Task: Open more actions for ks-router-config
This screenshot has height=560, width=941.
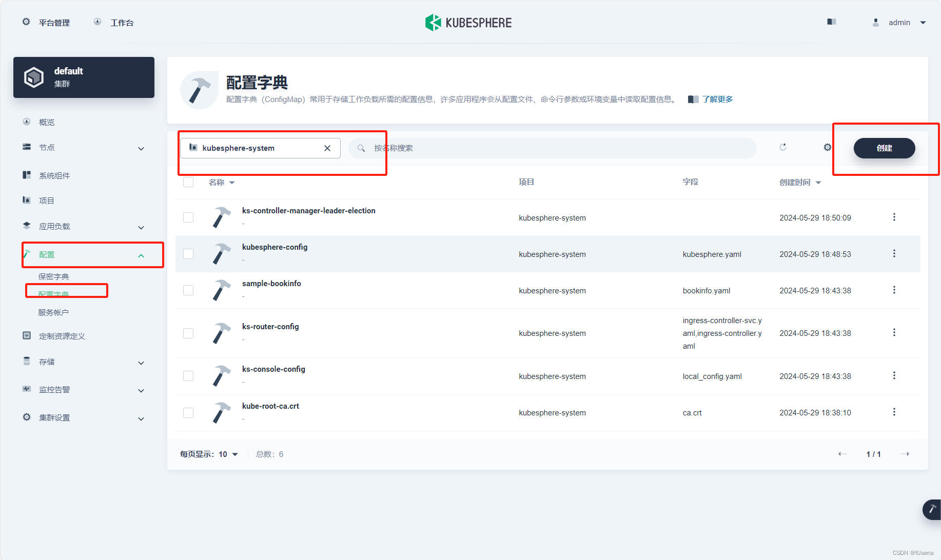Action: click(x=894, y=332)
